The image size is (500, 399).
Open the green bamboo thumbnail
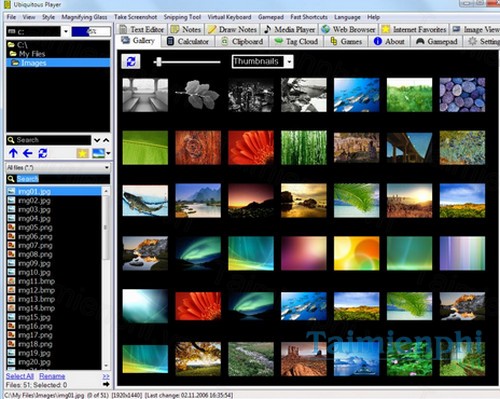[x=304, y=148]
